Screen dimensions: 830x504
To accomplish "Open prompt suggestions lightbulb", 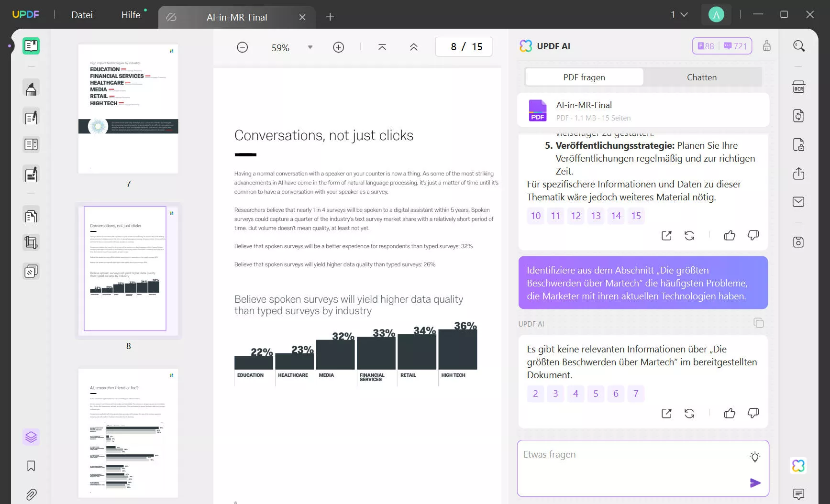I will (755, 457).
